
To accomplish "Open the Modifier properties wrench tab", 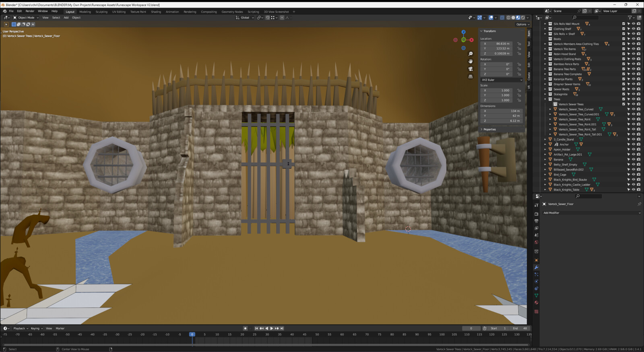I will point(536,268).
